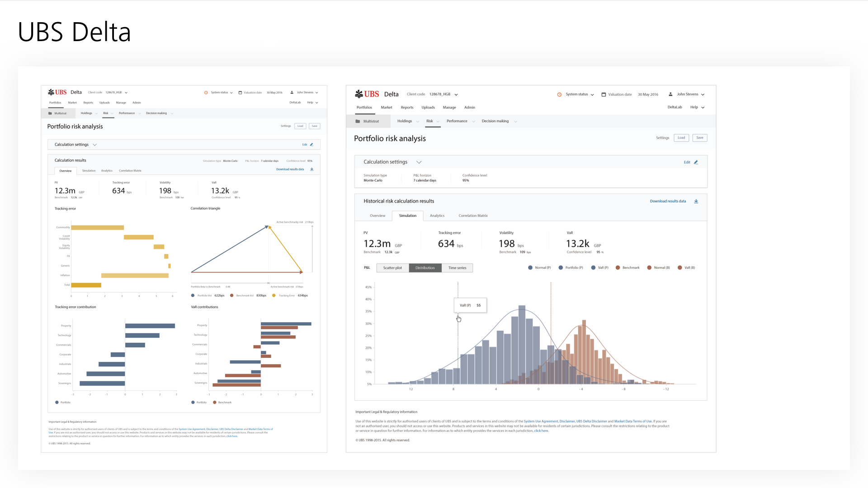Open the Analytics tab in the right mockup
868x488 pixels.
click(437, 216)
